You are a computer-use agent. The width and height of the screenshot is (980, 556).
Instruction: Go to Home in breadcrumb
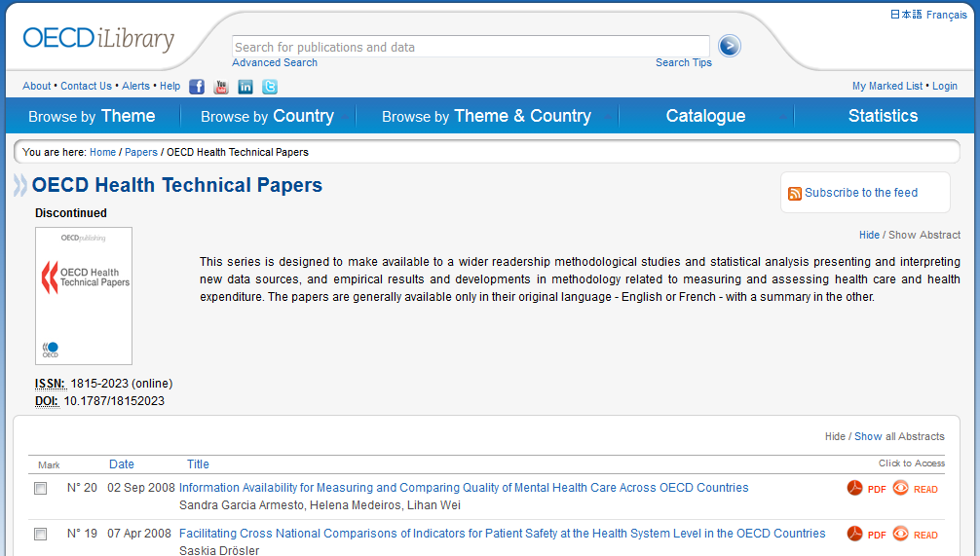[102, 152]
